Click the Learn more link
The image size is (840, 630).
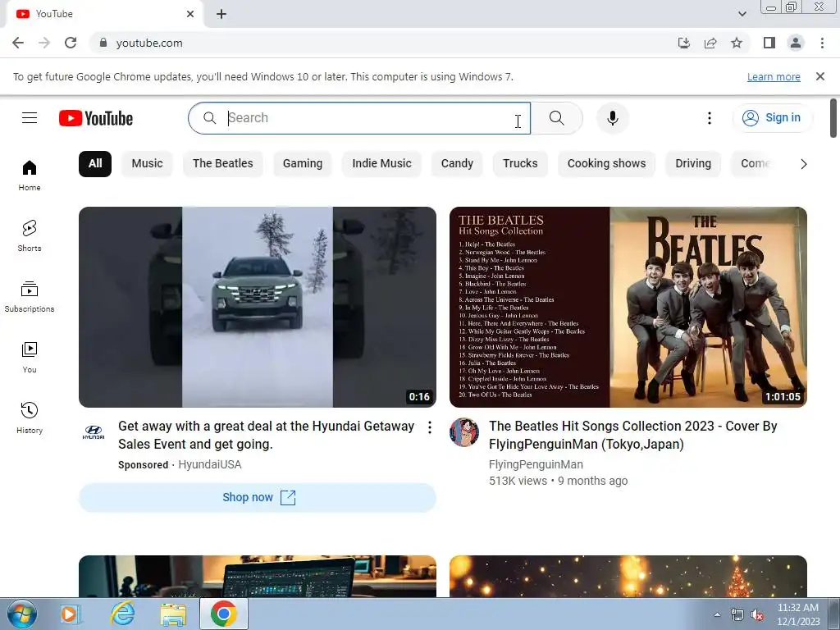point(774,76)
